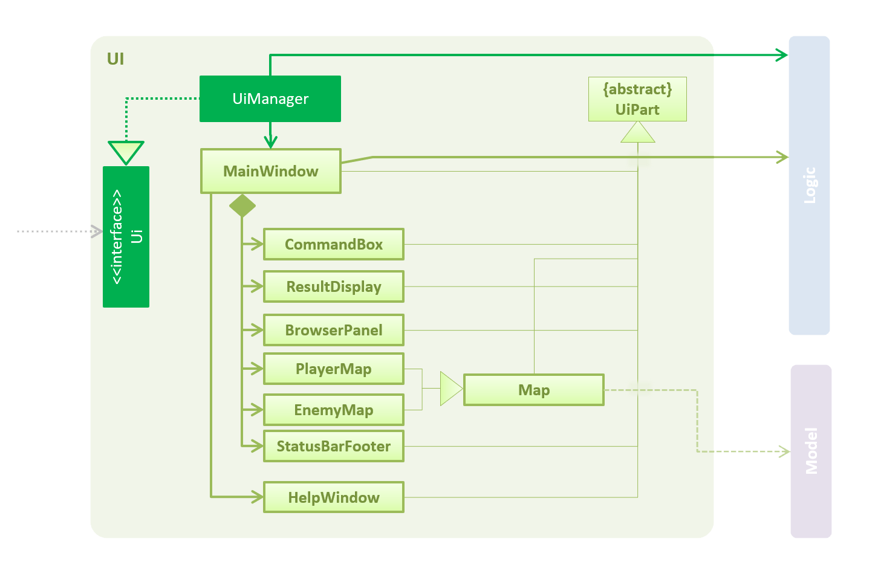Select the arrowhead pointing into EnemyMap
This screenshot has width=878, height=588.
tap(258, 410)
